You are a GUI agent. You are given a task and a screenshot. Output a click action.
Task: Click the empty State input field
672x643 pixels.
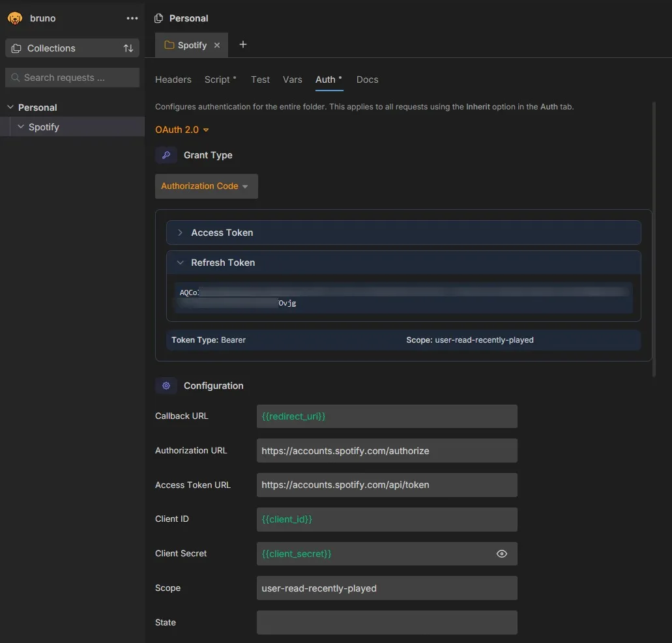click(x=387, y=622)
